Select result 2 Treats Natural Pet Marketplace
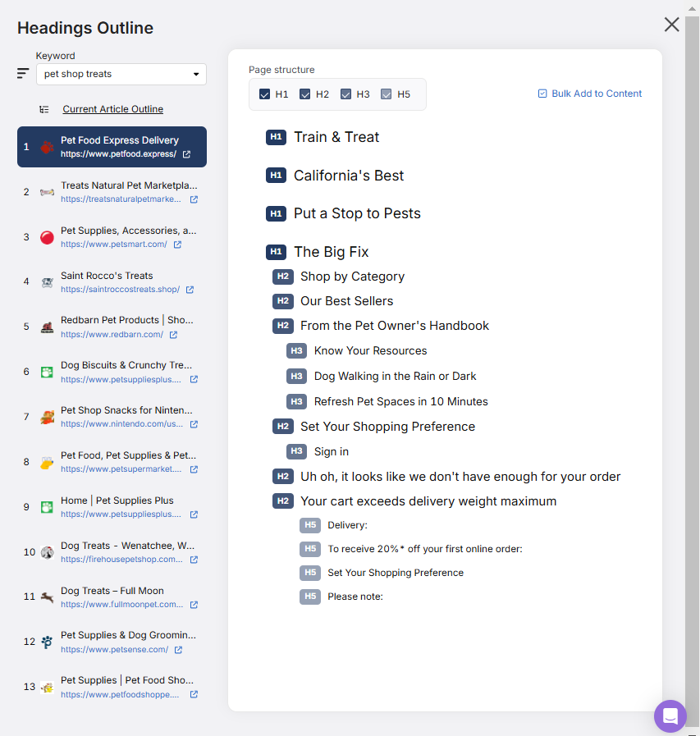Viewport: 700px width, 736px height. tap(112, 192)
